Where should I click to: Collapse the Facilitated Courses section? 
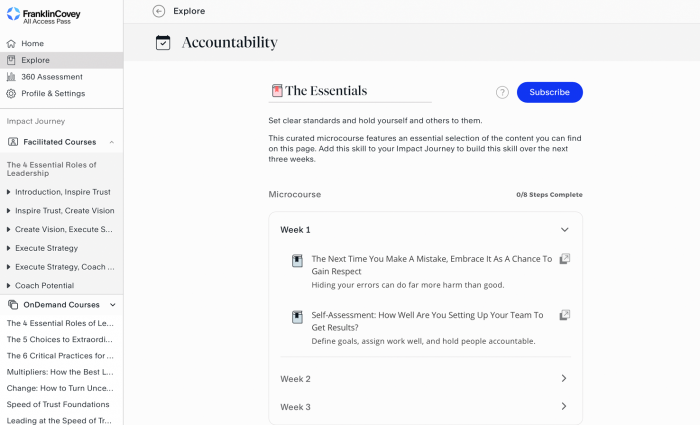[x=112, y=142]
